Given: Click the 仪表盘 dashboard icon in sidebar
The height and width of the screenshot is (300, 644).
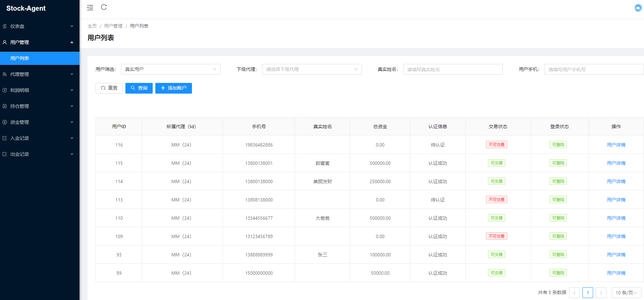Looking at the screenshot, I should tap(5, 26).
